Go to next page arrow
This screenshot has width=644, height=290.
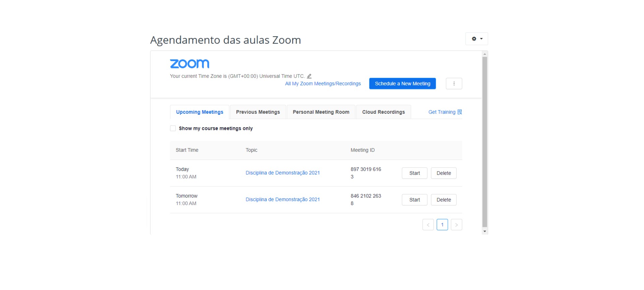(457, 225)
